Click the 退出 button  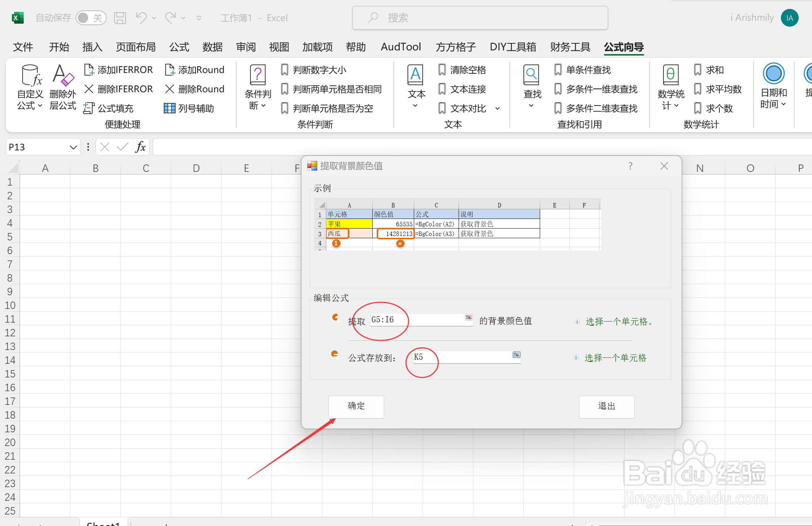[606, 407]
